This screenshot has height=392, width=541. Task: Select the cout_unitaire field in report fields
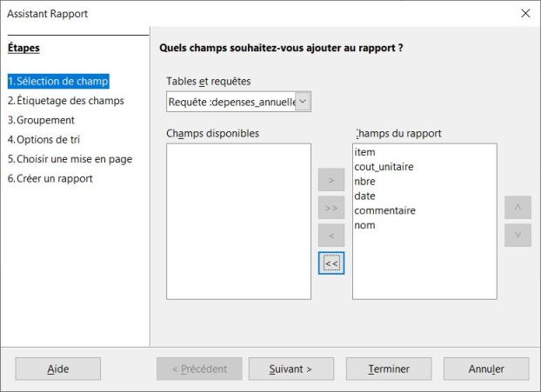[384, 167]
